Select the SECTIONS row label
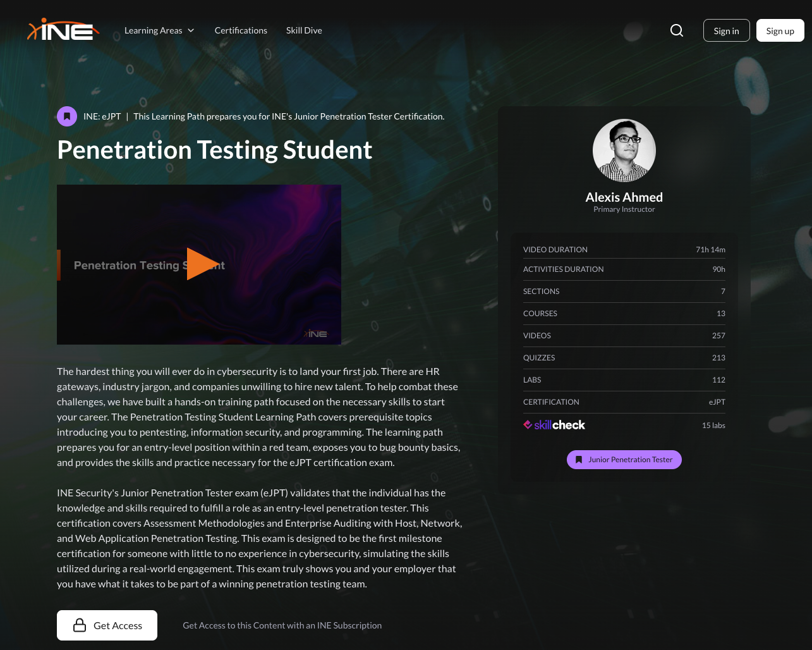 (x=542, y=291)
